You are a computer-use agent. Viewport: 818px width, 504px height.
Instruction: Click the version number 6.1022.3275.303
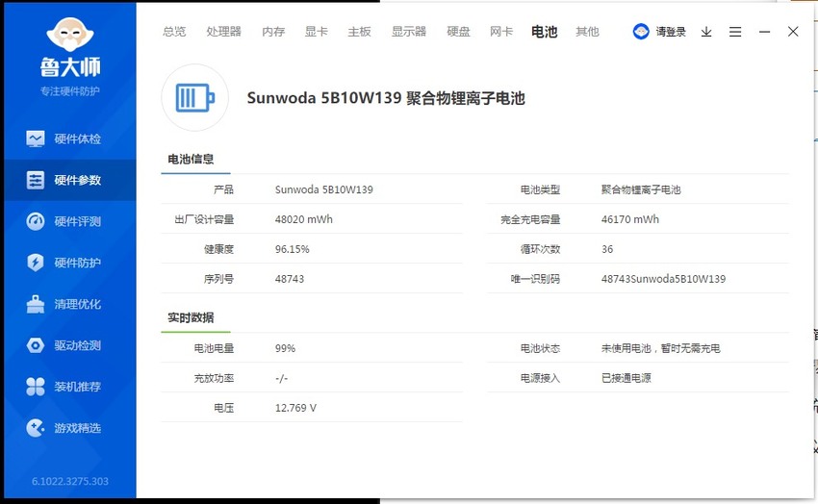click(x=70, y=481)
